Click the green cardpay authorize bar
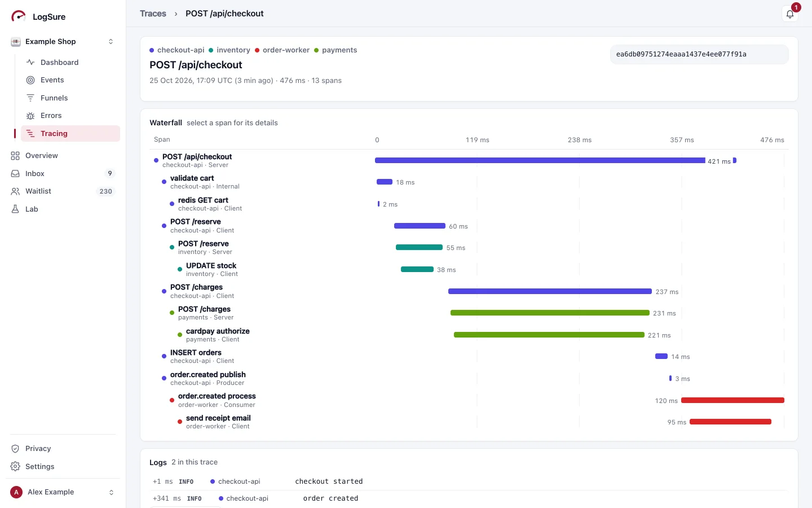Image resolution: width=812 pixels, height=508 pixels. click(549, 335)
